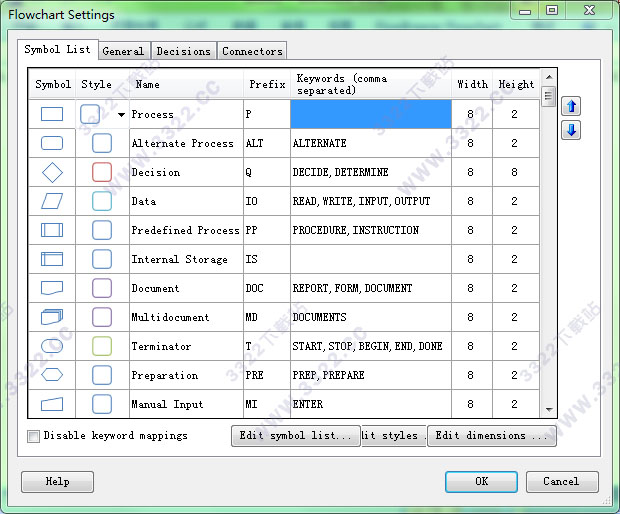Click the Keywords field for Process row
The image size is (620, 514).
pyautogui.click(x=371, y=114)
